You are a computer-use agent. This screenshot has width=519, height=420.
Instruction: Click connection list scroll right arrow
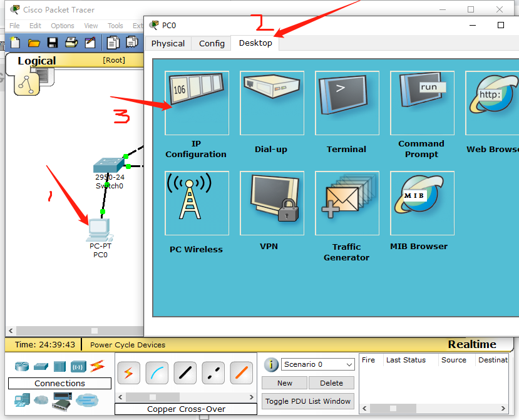pyautogui.click(x=252, y=397)
